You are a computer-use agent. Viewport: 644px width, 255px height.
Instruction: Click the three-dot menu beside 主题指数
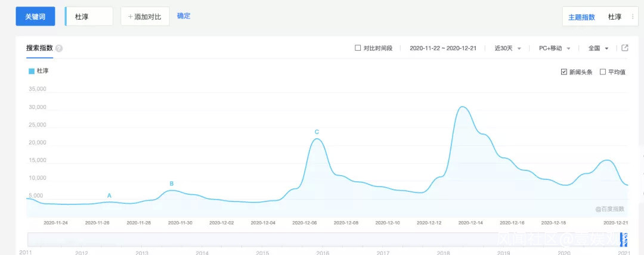point(633,17)
